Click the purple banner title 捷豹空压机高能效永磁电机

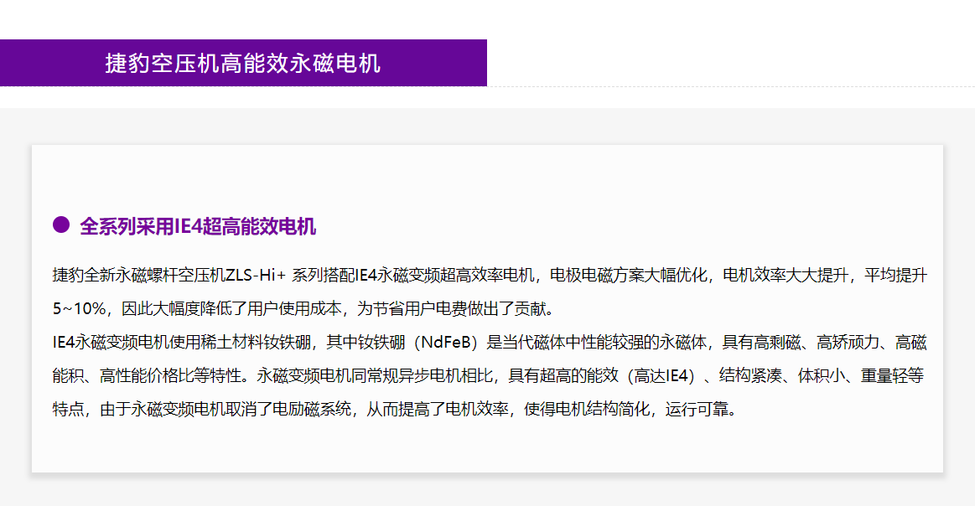point(242,64)
